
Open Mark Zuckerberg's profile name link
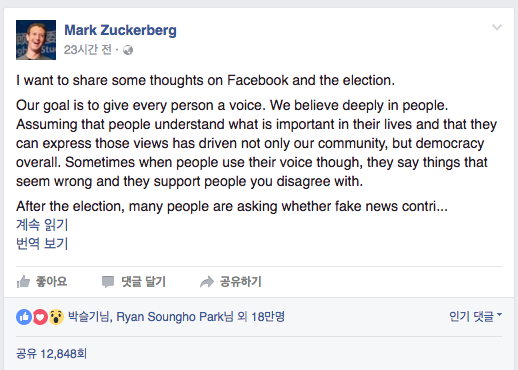coord(120,30)
